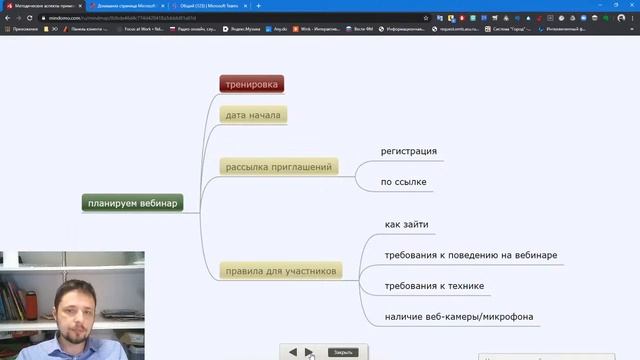This screenshot has height=360, width=640.
Task: Open the Яндекс.Музыка bookmark
Action: pyautogui.click(x=242, y=29)
